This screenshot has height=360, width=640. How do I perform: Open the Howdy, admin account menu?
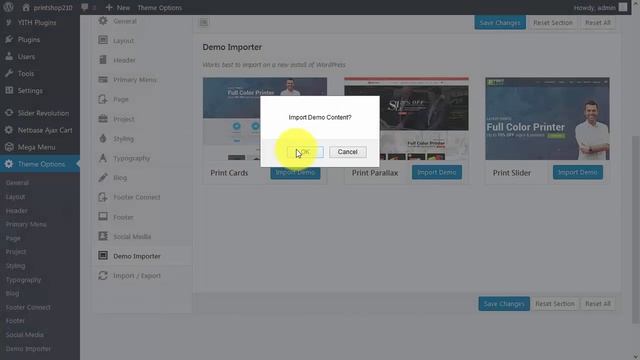[x=595, y=7]
